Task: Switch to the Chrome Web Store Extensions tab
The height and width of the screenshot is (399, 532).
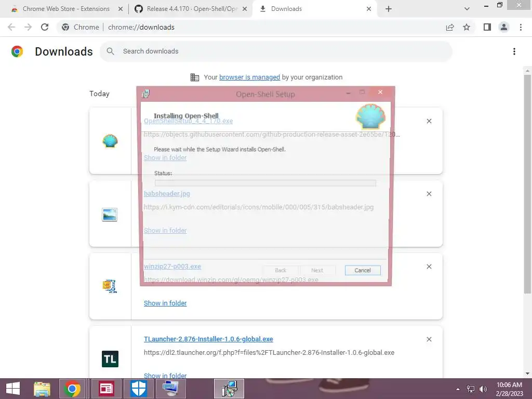Action: (66, 9)
